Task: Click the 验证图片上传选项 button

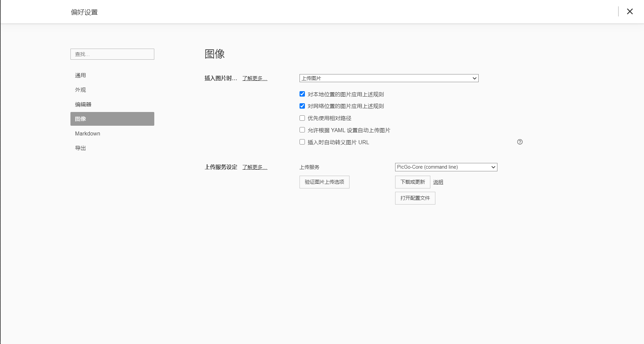Action: 324,182
